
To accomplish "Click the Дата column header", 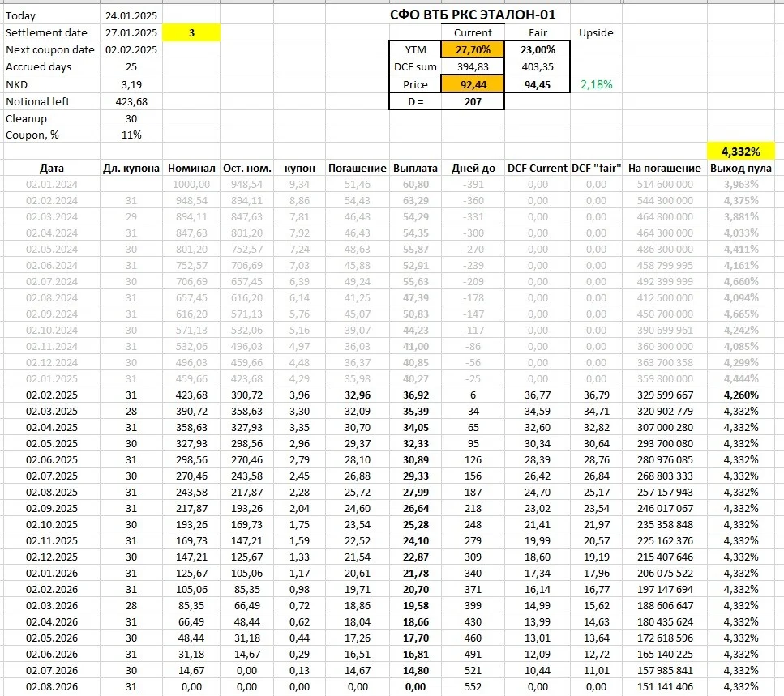I will pyautogui.click(x=52, y=169).
